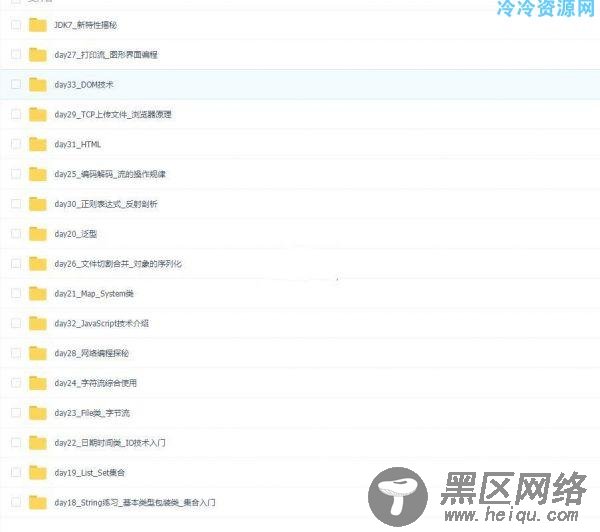
Task: Tick the day21_Map_System类 checkbox
Action: [16, 293]
